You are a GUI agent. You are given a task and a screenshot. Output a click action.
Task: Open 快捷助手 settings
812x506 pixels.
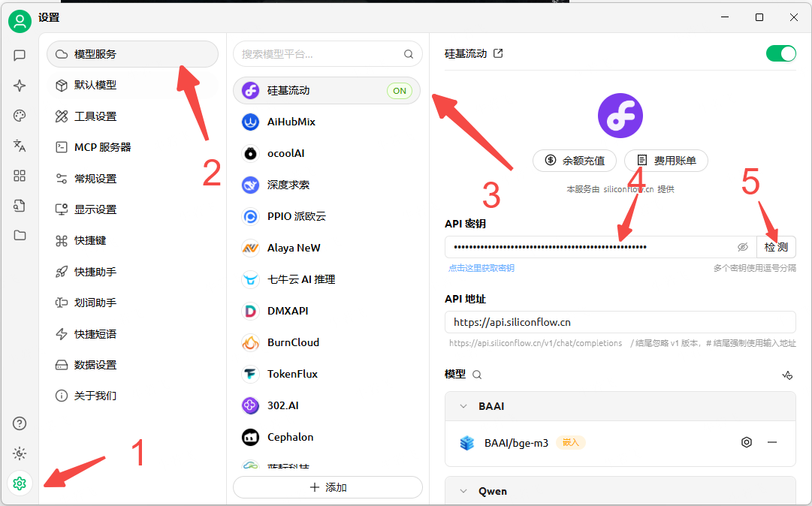click(132, 272)
